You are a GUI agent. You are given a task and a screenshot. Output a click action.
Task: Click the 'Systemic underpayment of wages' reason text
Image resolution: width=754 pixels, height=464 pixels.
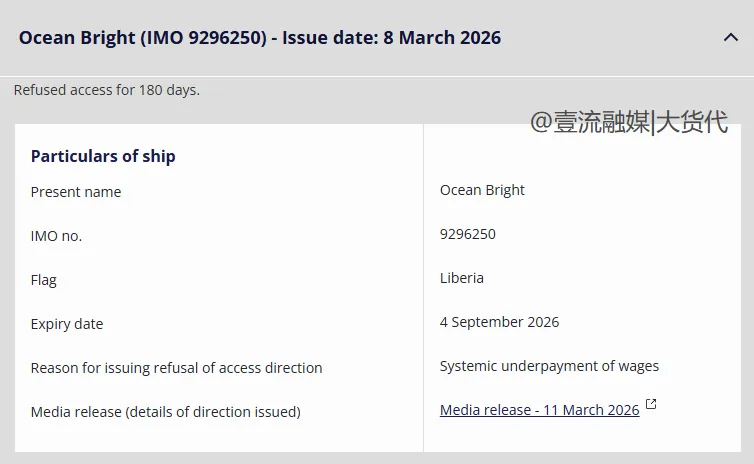[x=549, y=366]
